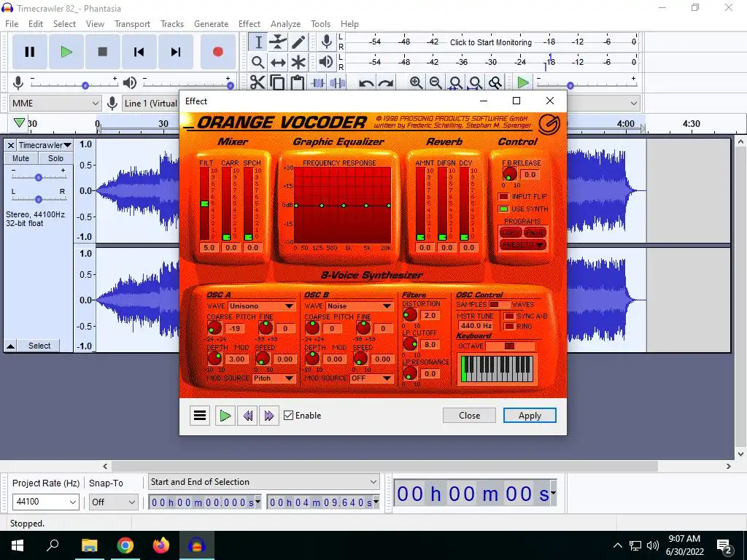
Task: Click the F.B.RELEASE knob
Action: [x=509, y=174]
